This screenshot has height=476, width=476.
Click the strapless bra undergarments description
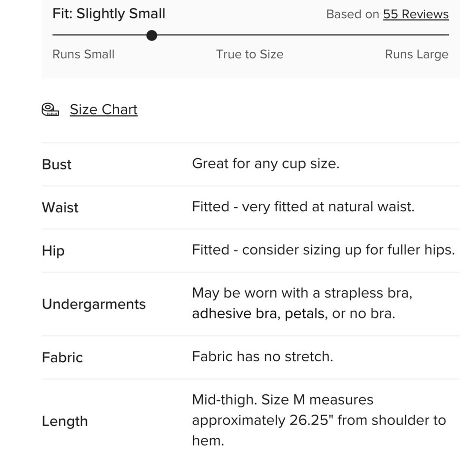[x=302, y=303]
